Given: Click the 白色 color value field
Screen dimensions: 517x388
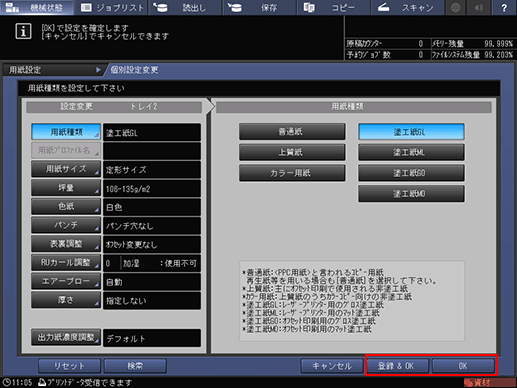Looking at the screenshot, I should (x=152, y=207).
